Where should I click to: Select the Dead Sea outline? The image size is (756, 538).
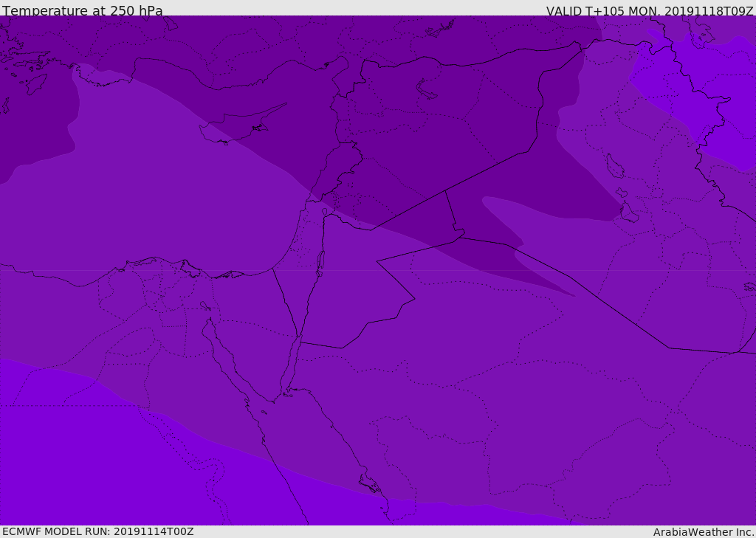[320, 261]
